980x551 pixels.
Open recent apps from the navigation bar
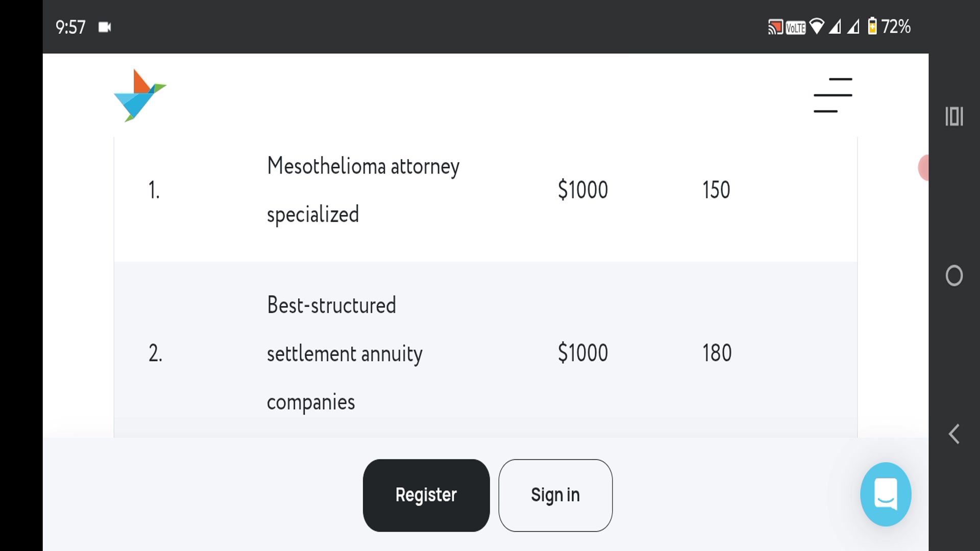point(954,117)
